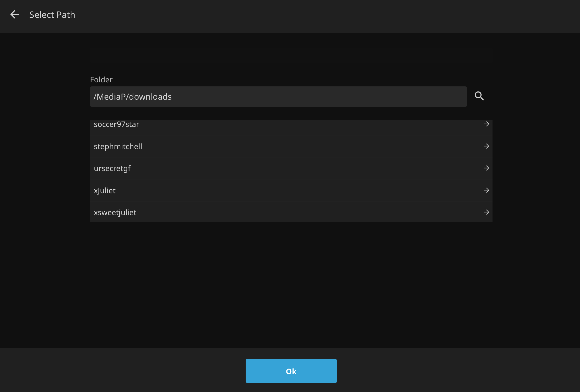Click arrow icon beside ursecretgf

coord(486,168)
